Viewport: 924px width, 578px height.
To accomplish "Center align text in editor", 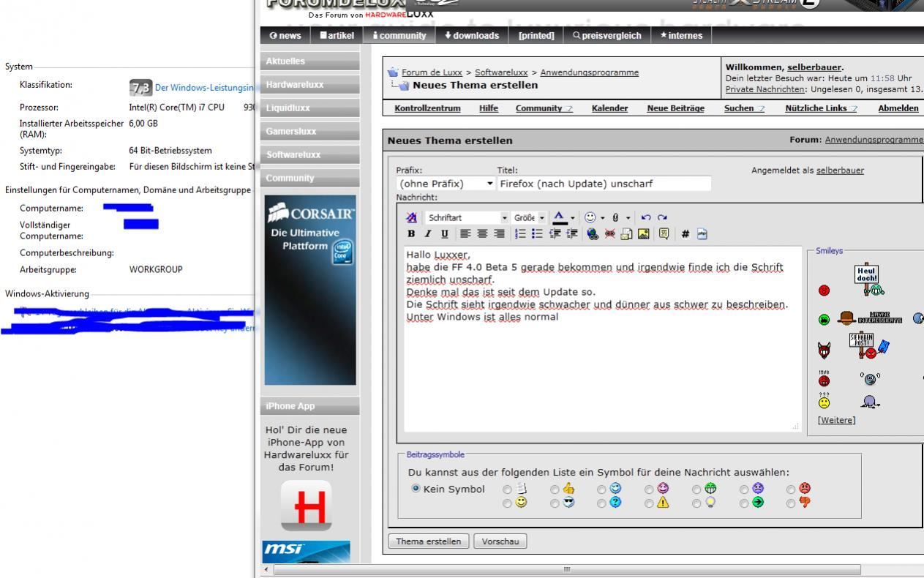I will [x=482, y=234].
